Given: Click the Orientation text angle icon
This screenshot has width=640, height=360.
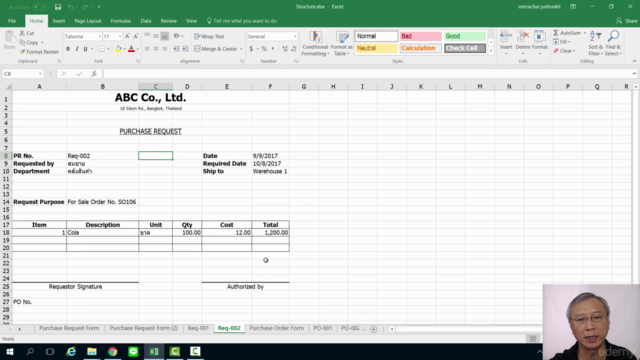Looking at the screenshot, I should point(177,36).
